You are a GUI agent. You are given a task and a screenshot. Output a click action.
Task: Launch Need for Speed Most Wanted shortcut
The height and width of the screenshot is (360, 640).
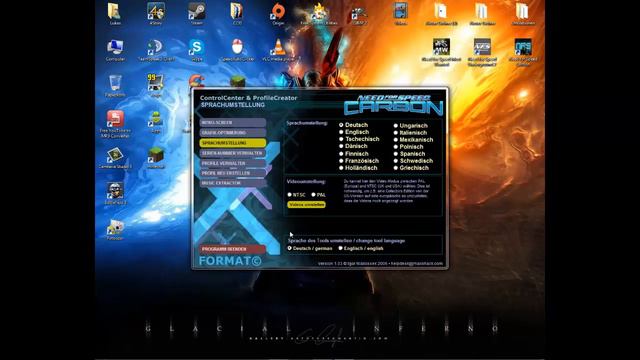[x=442, y=51]
